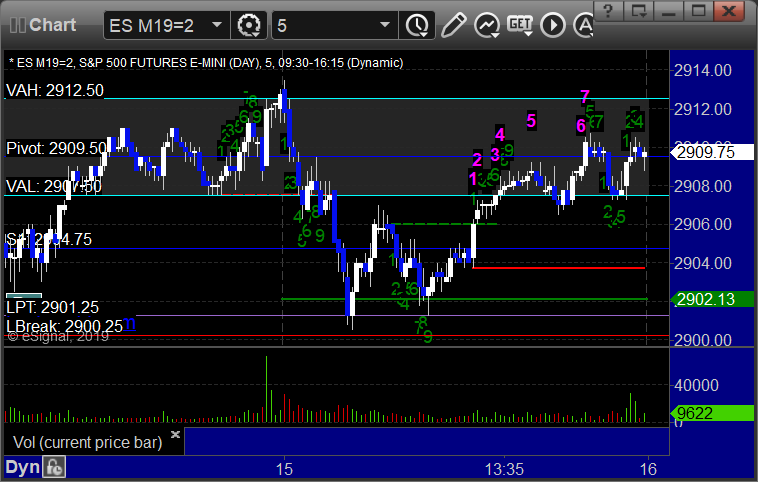Close the Vol (current price bar) pane

click(175, 434)
